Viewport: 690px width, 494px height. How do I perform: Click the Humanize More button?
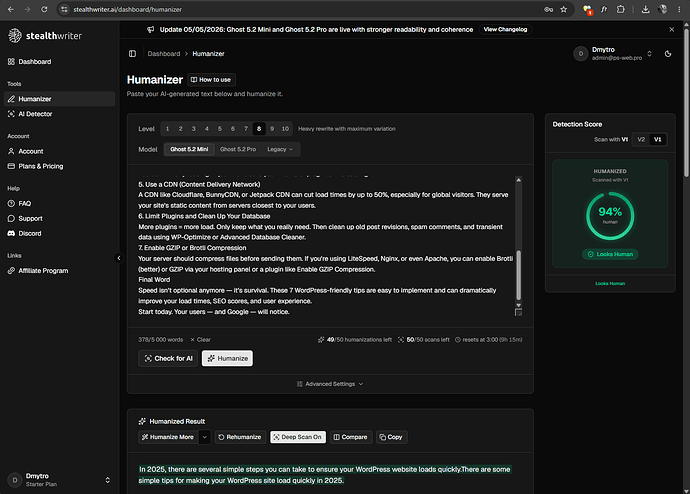(x=168, y=437)
